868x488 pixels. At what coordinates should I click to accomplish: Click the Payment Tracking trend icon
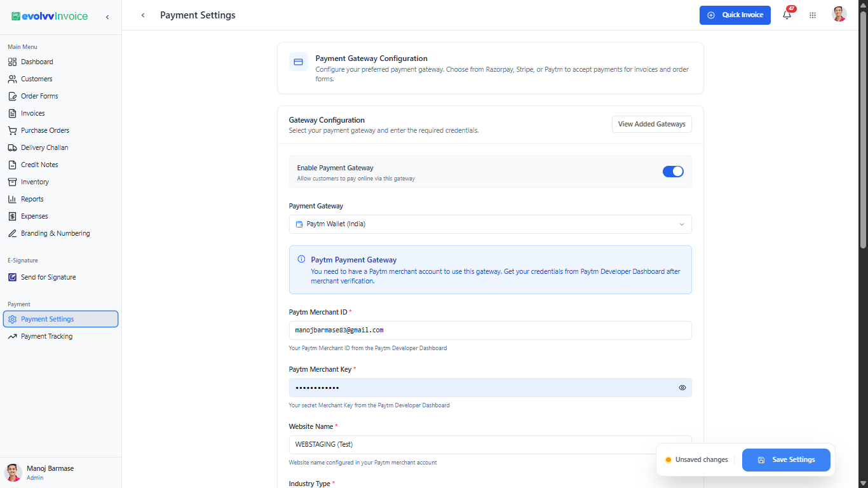tap(12, 336)
